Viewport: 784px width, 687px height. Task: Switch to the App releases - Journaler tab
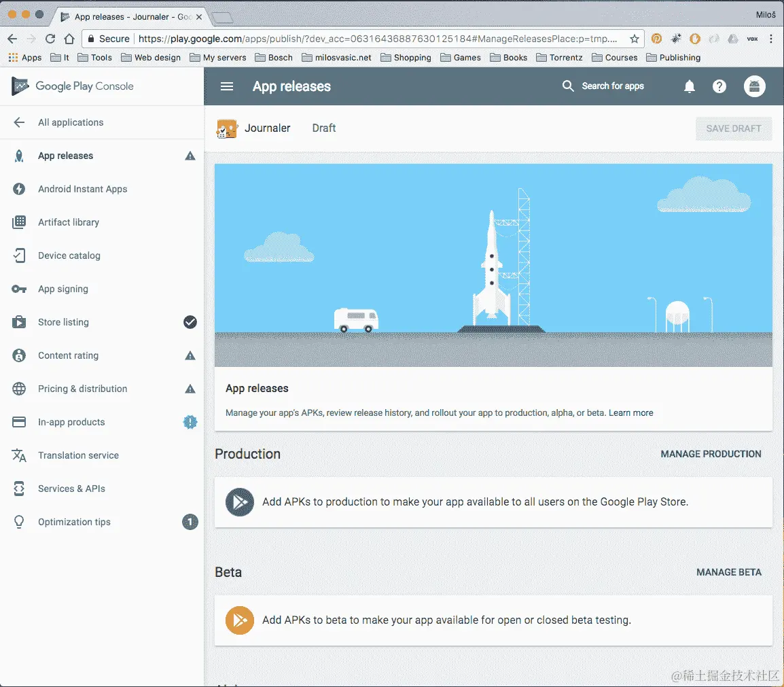pos(131,16)
